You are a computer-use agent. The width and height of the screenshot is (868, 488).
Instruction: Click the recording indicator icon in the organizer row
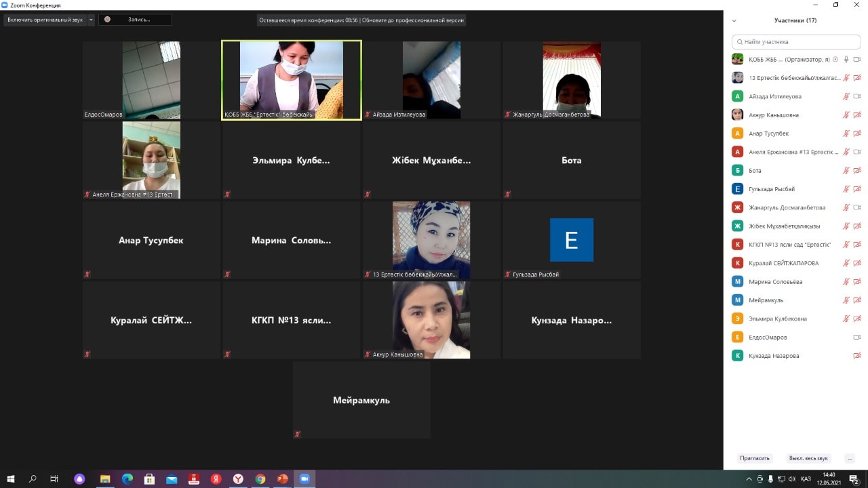(x=835, y=60)
